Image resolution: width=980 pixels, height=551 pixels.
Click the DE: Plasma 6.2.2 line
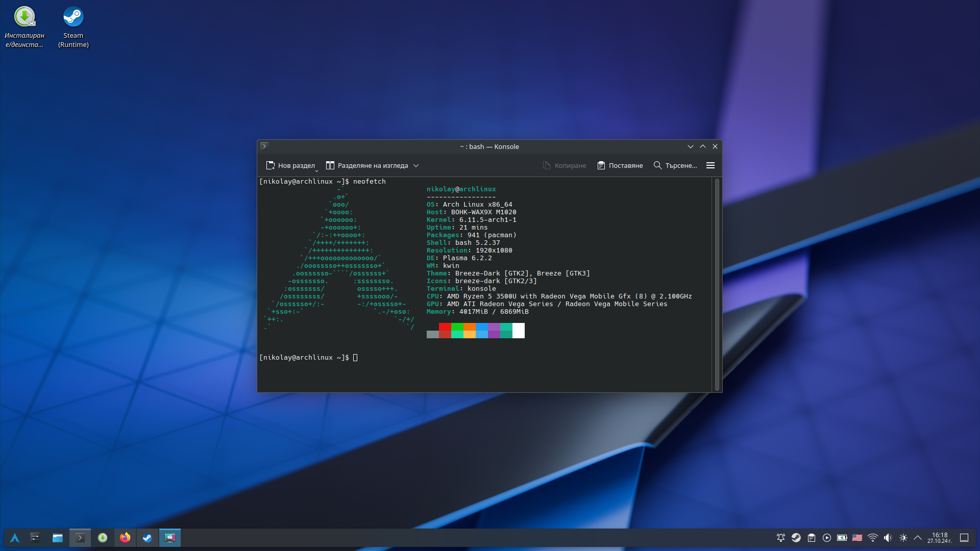pyautogui.click(x=459, y=258)
